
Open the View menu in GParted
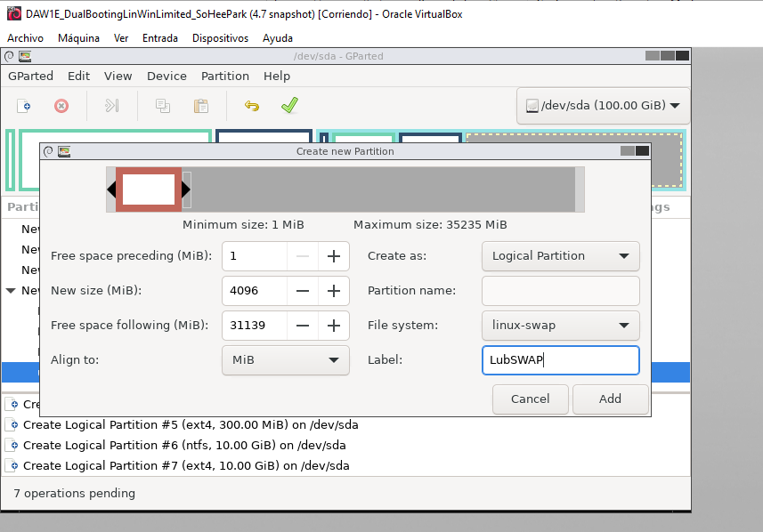[118, 77]
